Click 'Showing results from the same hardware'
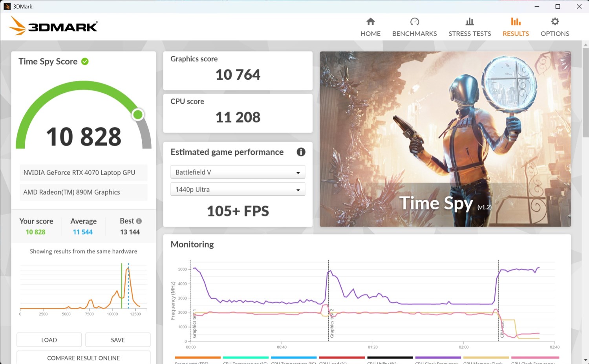 pos(83,251)
